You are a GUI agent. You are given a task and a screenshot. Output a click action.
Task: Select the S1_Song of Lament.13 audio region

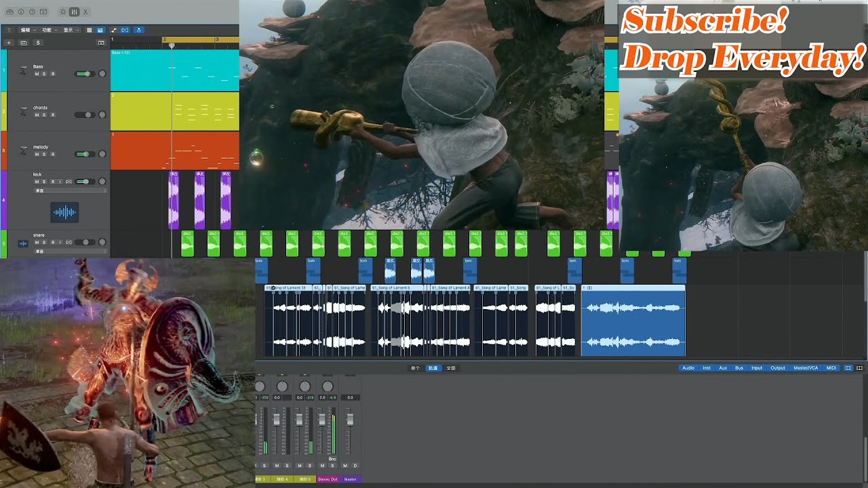coord(288,321)
